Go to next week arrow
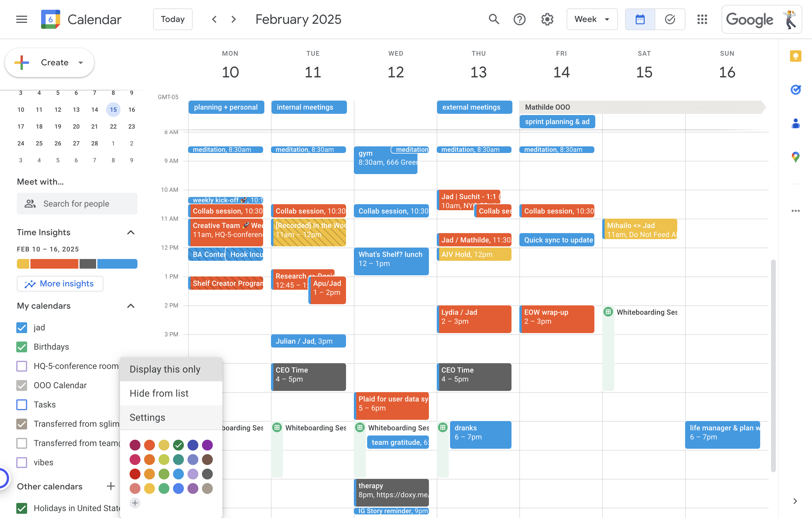 pos(233,19)
